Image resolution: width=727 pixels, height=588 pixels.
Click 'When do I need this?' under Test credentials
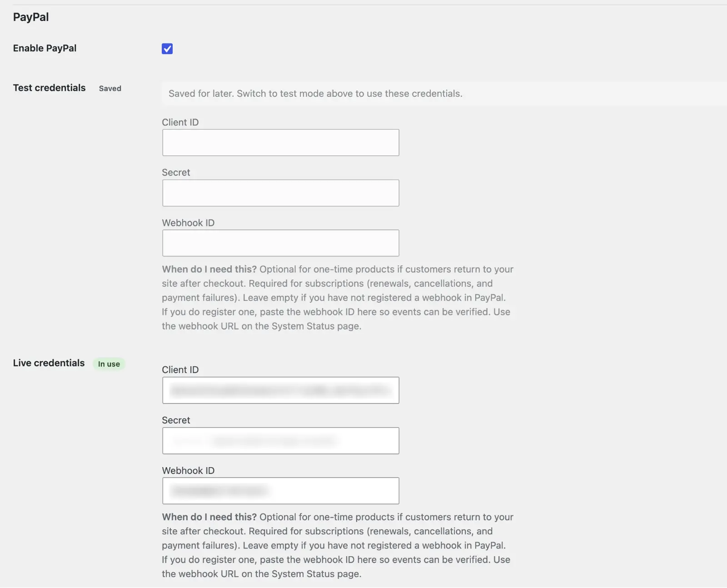[209, 269]
